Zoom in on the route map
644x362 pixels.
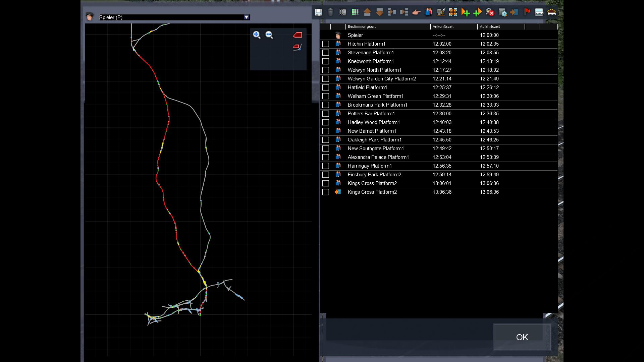coord(257,35)
